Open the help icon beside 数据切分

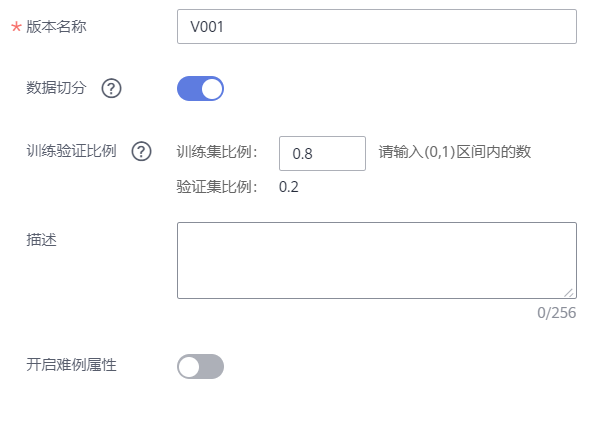[112, 88]
